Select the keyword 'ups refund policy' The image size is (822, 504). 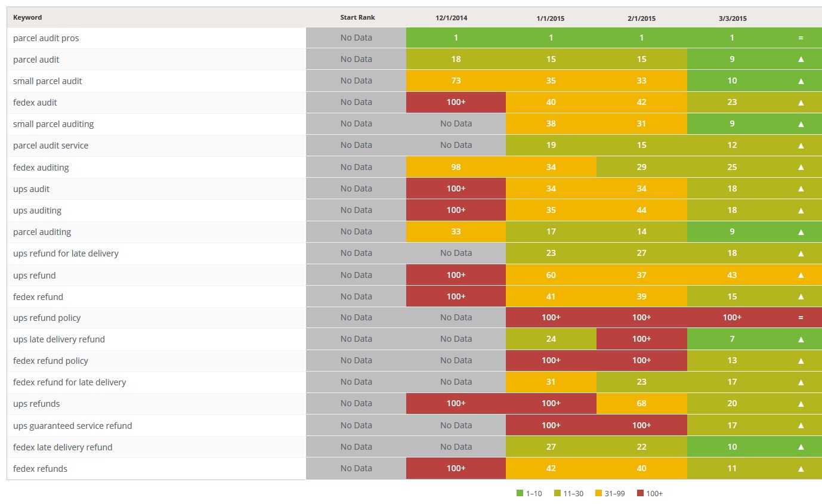pyautogui.click(x=47, y=318)
